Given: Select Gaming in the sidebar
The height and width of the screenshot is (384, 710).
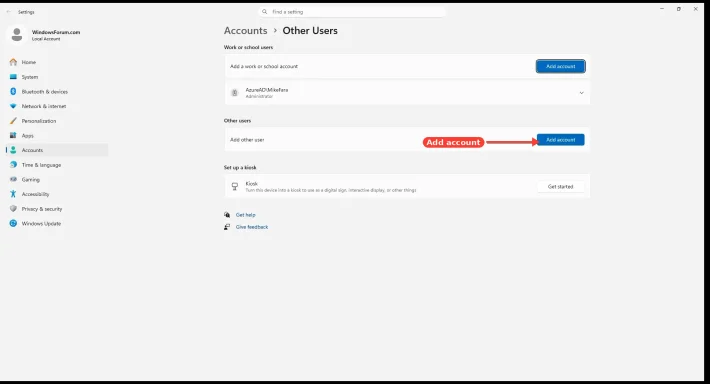Looking at the screenshot, I should coord(31,179).
